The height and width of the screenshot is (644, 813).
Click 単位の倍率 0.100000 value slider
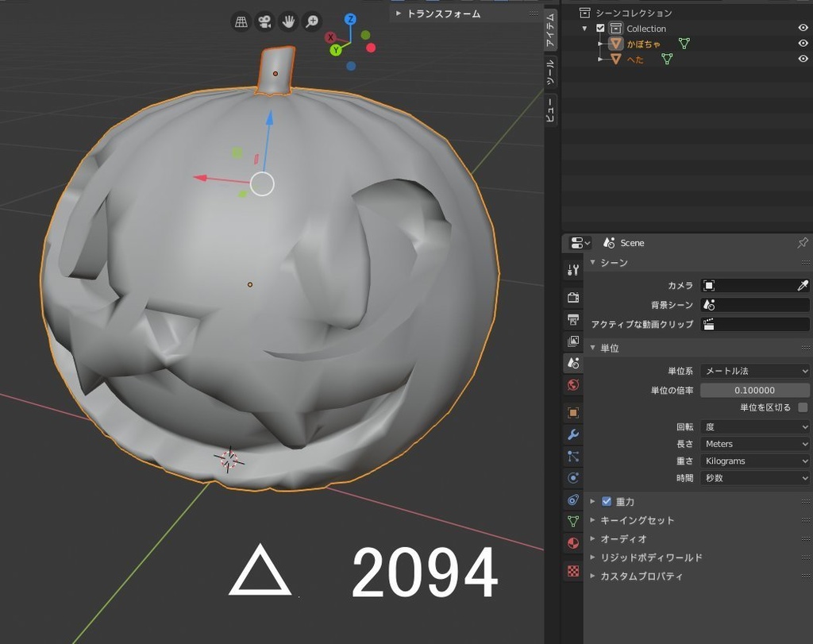click(755, 390)
